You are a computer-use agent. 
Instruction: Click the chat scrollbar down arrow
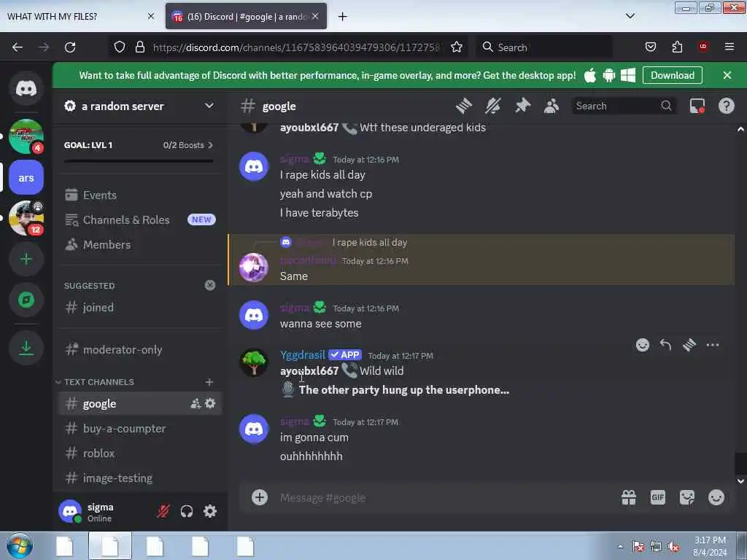coord(740,481)
